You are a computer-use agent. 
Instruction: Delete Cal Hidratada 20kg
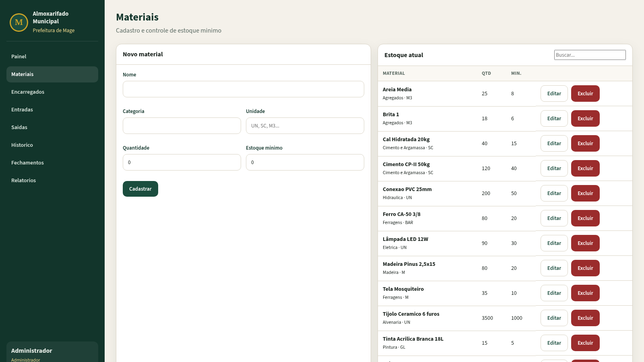point(585,144)
